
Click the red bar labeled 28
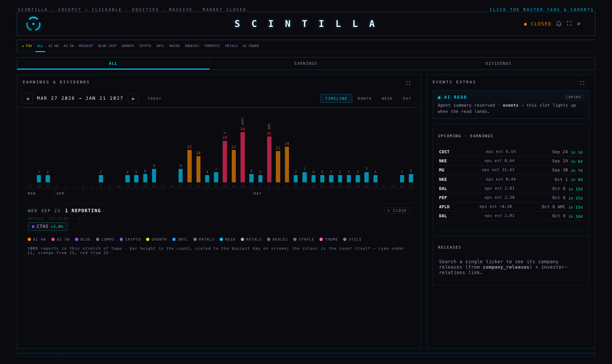point(225,162)
